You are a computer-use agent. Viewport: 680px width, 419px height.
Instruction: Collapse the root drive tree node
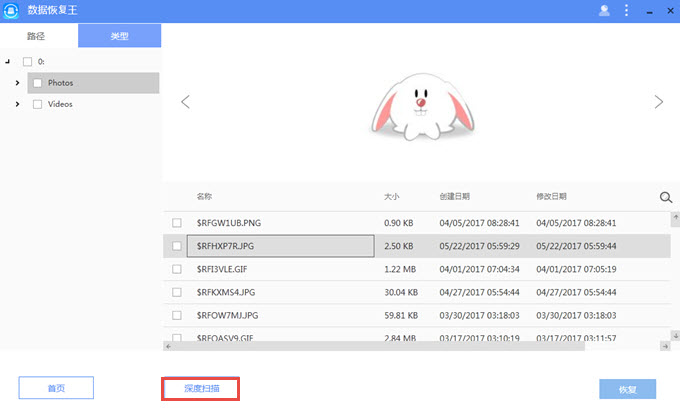pyautogui.click(x=8, y=62)
